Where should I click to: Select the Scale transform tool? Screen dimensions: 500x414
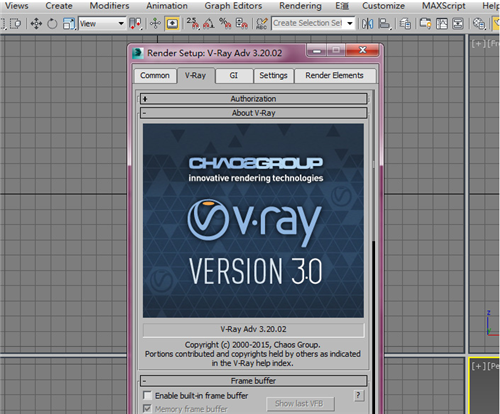(68, 24)
